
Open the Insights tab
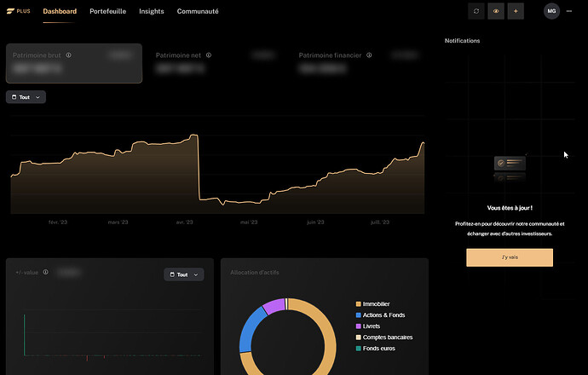152,12
